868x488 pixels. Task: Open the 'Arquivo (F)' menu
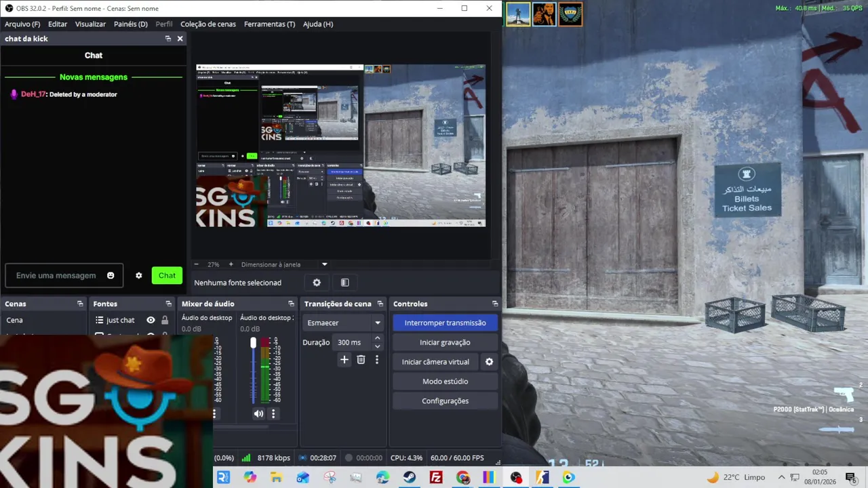click(x=22, y=24)
